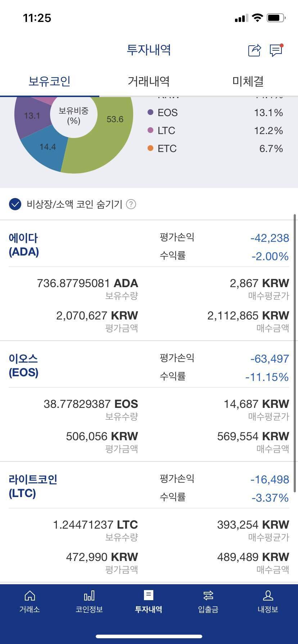Screen dimensions: 298x644
Task: Open the notification message icon with red dot
Action: (x=276, y=51)
